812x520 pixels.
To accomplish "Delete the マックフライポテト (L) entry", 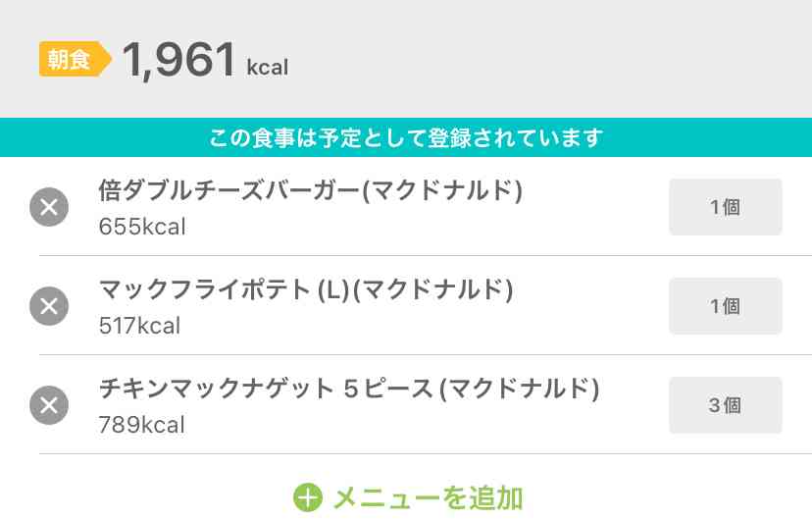I will pyautogui.click(x=49, y=306).
